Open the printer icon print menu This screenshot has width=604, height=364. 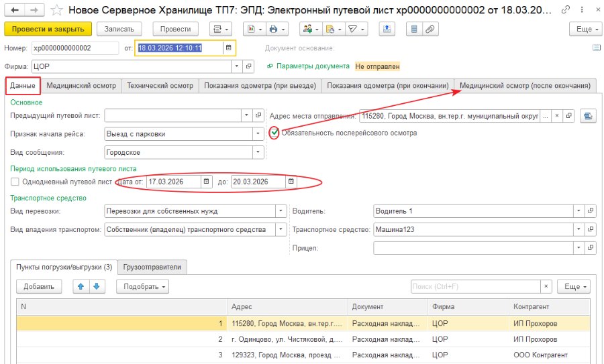pos(277,29)
